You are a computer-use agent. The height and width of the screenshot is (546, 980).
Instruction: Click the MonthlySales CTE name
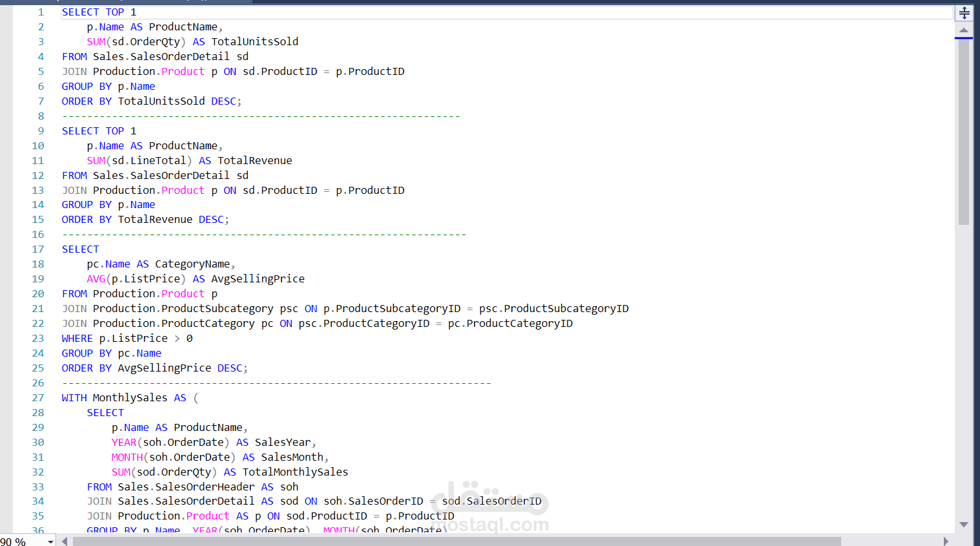click(x=130, y=398)
